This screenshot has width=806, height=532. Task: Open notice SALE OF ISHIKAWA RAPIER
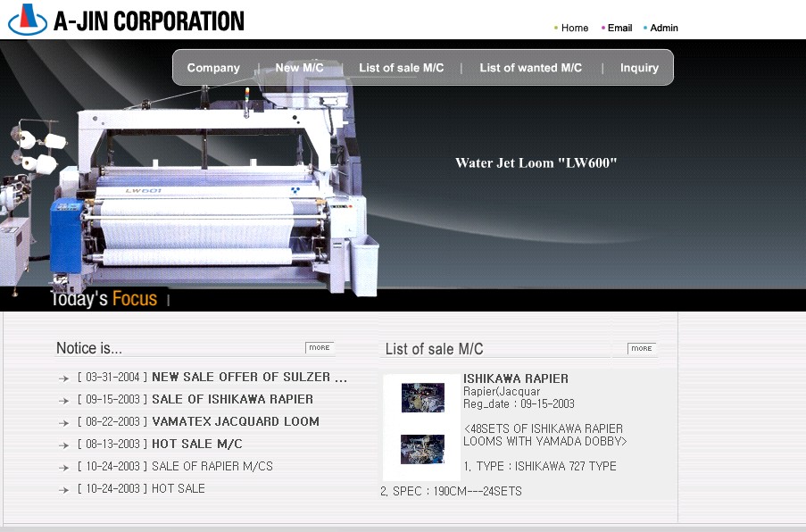pyautogui.click(x=232, y=399)
